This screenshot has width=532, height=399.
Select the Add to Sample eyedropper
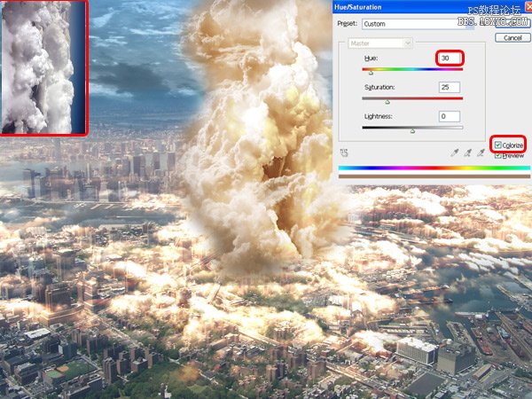[x=467, y=153]
